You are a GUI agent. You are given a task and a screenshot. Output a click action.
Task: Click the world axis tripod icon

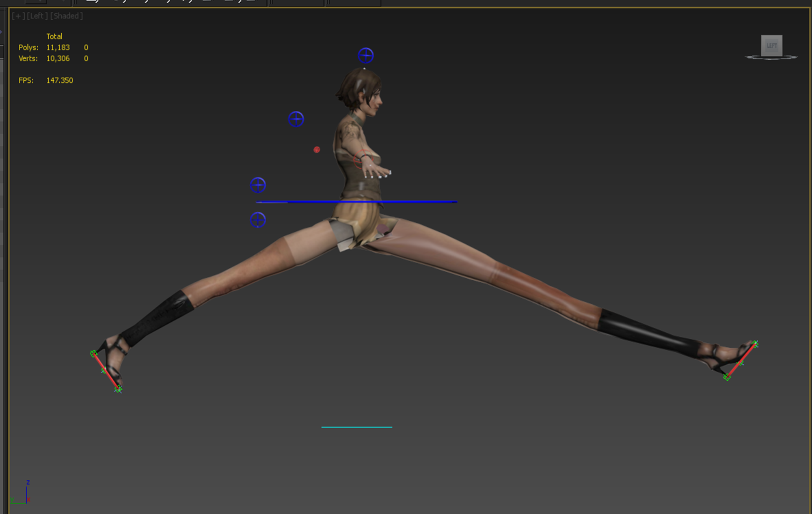(20, 493)
